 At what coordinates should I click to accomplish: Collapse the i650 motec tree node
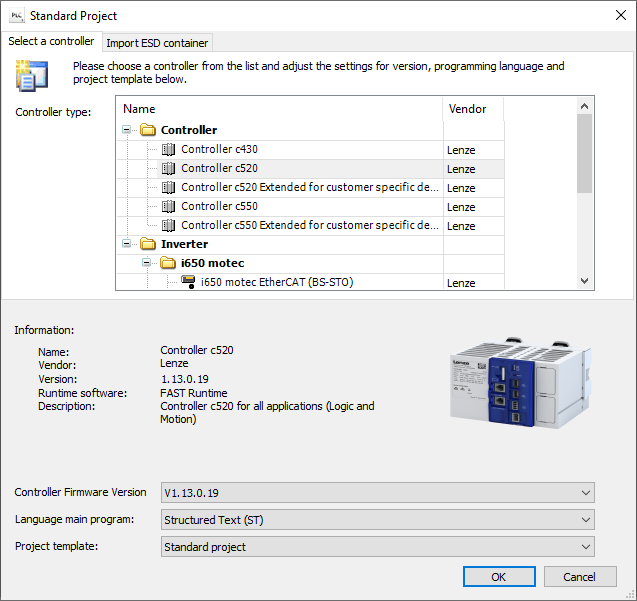tap(146, 263)
